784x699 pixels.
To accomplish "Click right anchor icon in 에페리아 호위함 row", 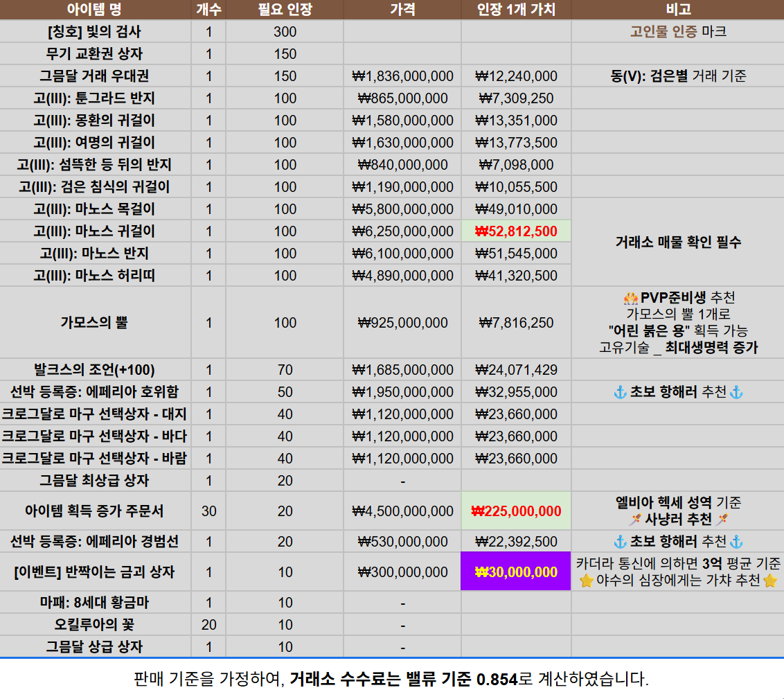I will pyautogui.click(x=736, y=392).
